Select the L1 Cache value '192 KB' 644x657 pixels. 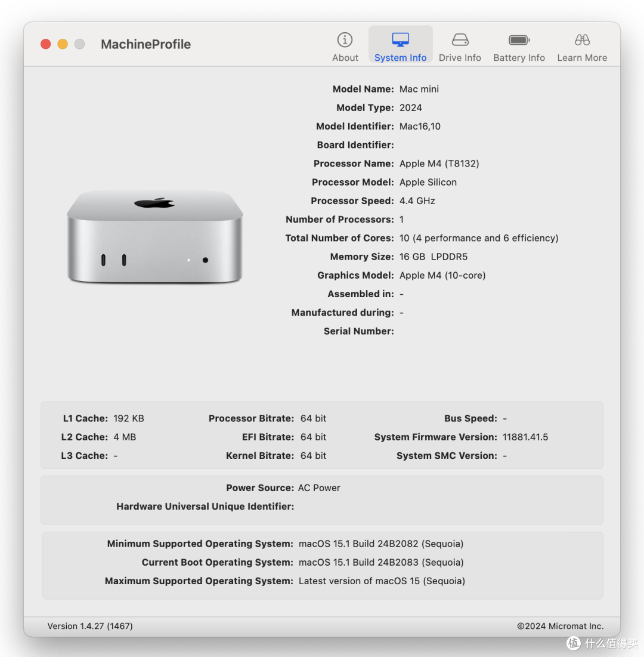click(x=129, y=418)
